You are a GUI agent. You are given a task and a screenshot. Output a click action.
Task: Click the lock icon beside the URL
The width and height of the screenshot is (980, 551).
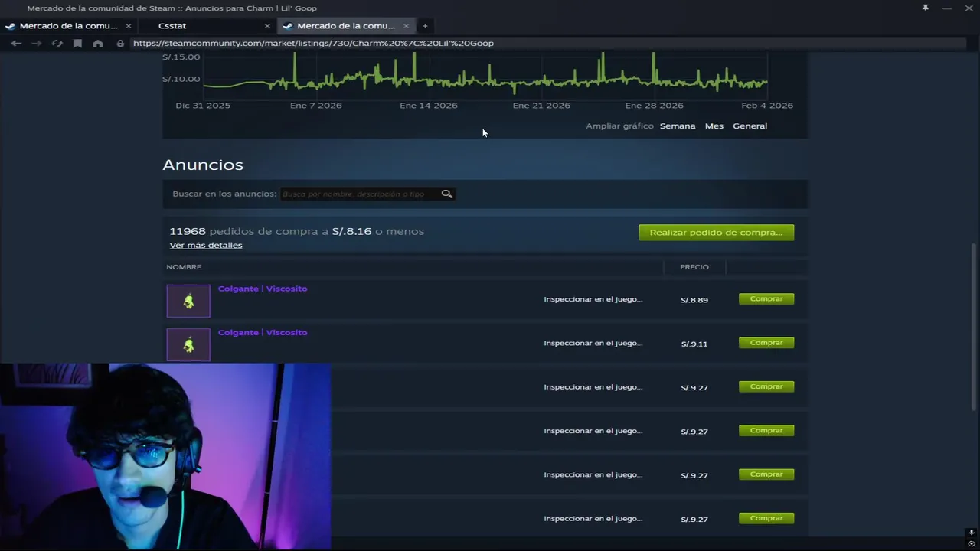[x=120, y=44]
